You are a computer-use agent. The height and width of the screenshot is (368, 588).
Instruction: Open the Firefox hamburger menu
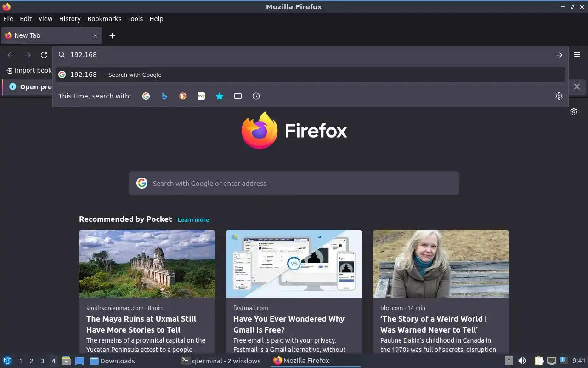(577, 55)
